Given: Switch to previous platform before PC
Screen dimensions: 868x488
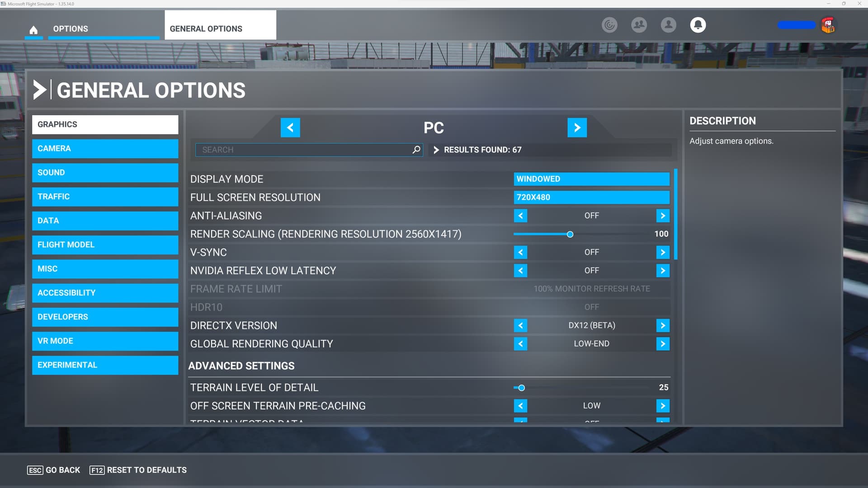Looking at the screenshot, I should point(290,128).
